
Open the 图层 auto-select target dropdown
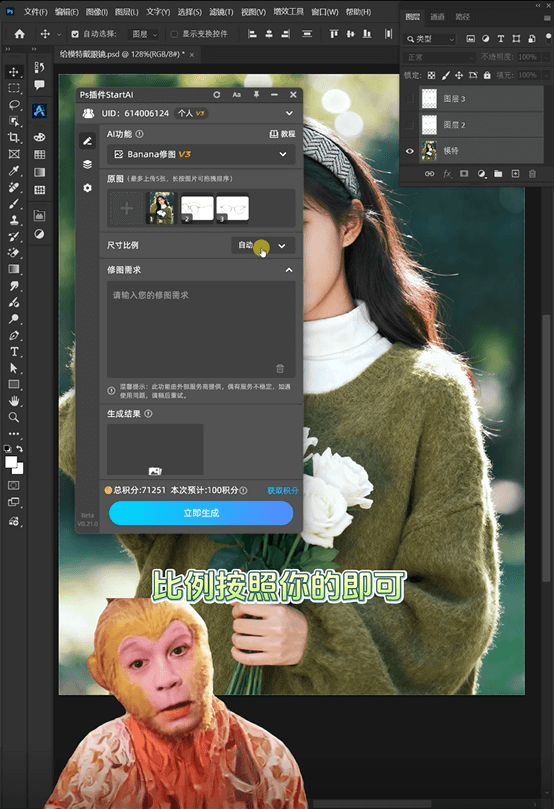(144, 34)
